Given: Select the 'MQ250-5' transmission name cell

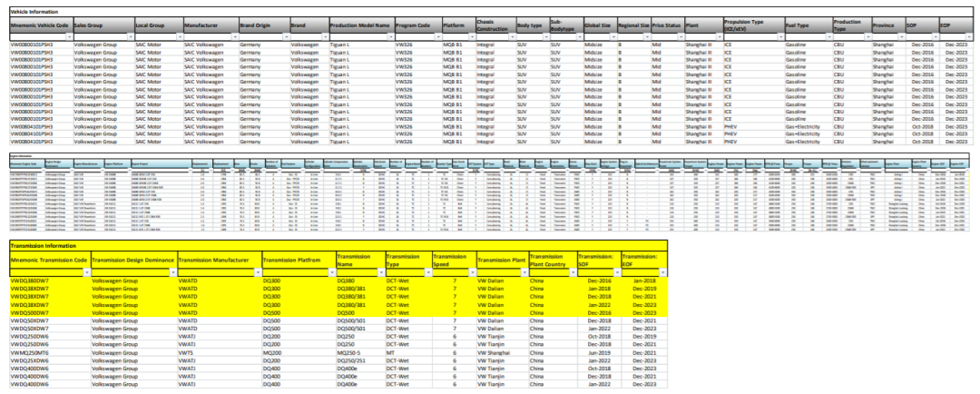Looking at the screenshot, I should [x=360, y=353].
